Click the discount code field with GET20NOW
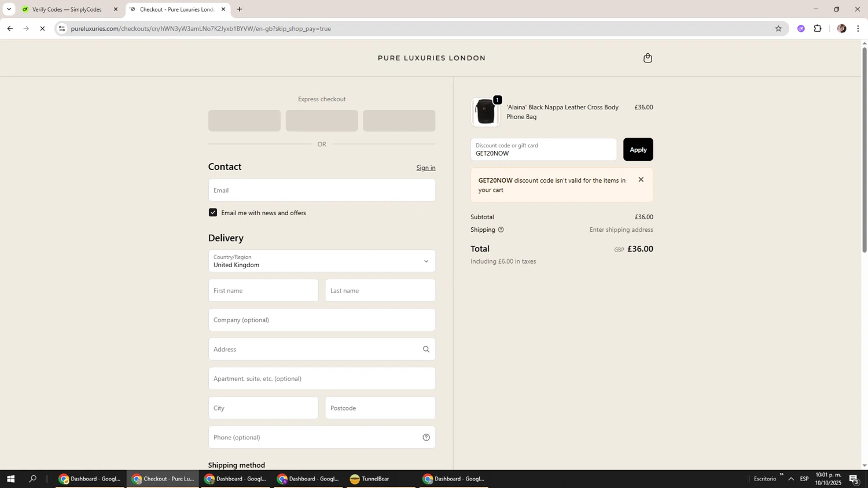This screenshot has width=868, height=488. [544, 150]
